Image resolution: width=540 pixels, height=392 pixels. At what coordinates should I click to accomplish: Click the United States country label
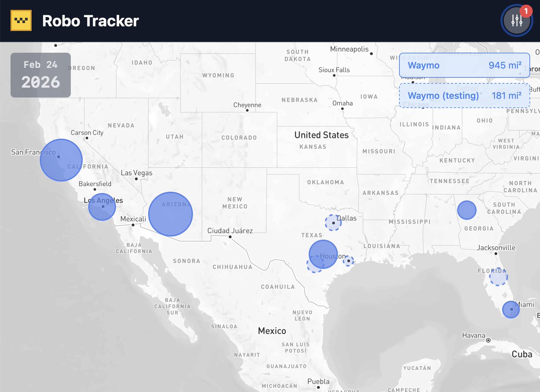click(x=321, y=135)
